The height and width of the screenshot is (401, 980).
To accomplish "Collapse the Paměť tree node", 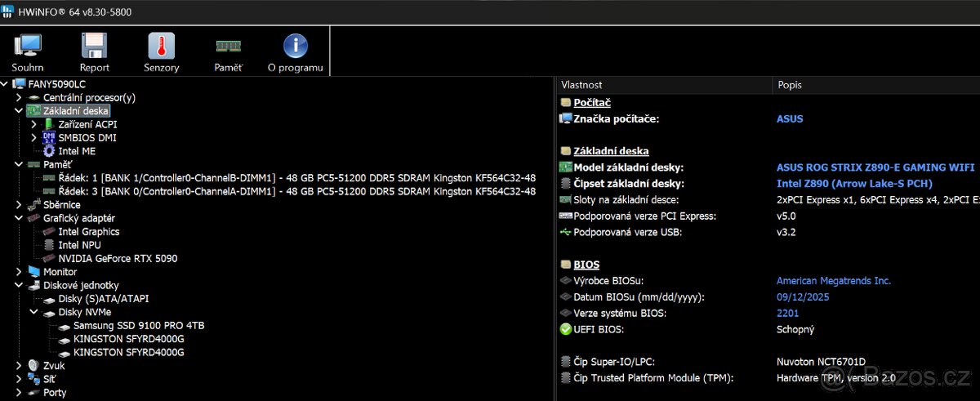I will tap(19, 164).
